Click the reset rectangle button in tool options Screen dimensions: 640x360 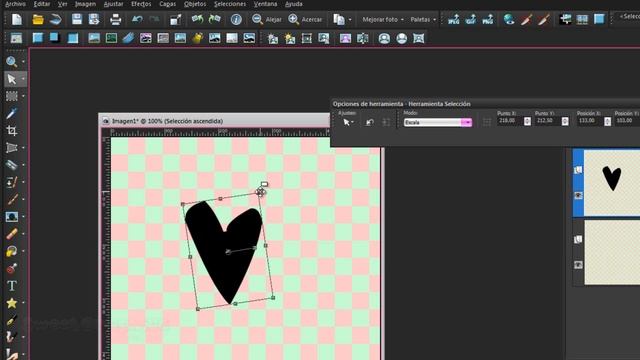tap(369, 122)
